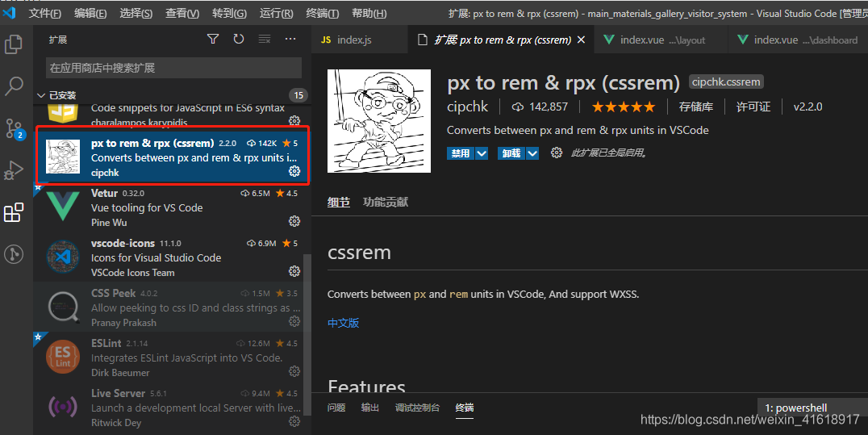Click the extension search input field
Screen dimensions: 868x435
tap(173, 68)
